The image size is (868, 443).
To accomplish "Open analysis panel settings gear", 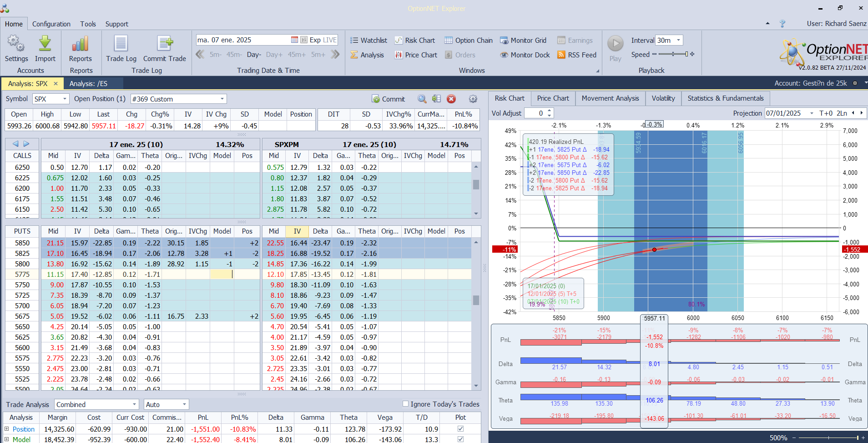I will click(x=473, y=99).
